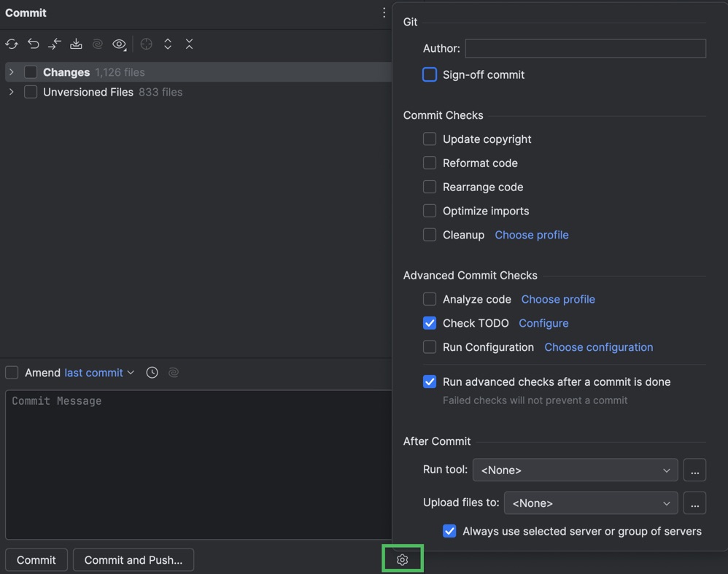
Task: Uncheck Run advanced checks after commit
Action: [x=430, y=381]
